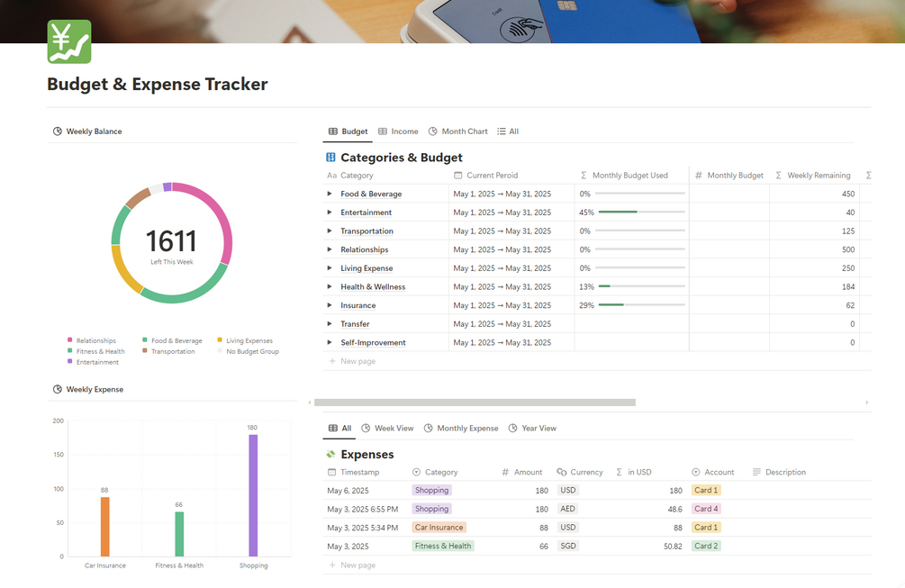
Task: Expand the Relationships row toggle
Action: pyautogui.click(x=330, y=249)
